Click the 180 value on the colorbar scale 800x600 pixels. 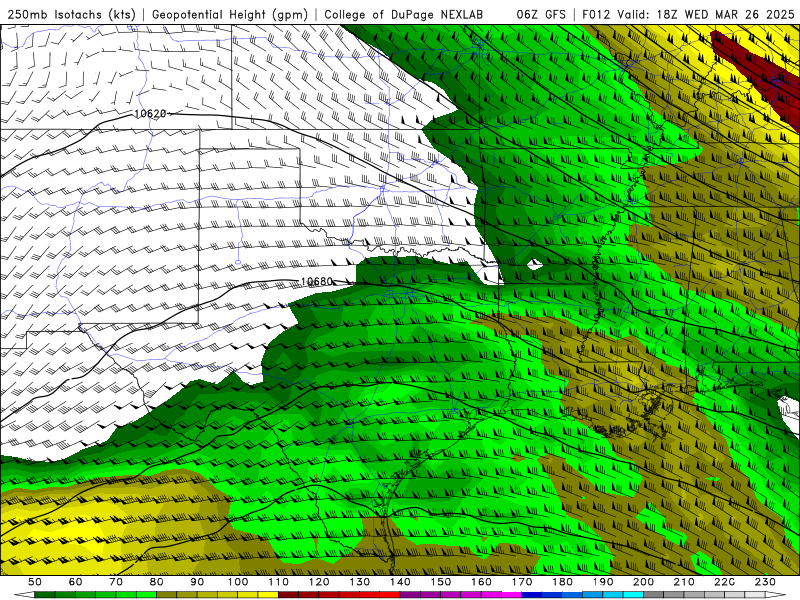pos(563,582)
